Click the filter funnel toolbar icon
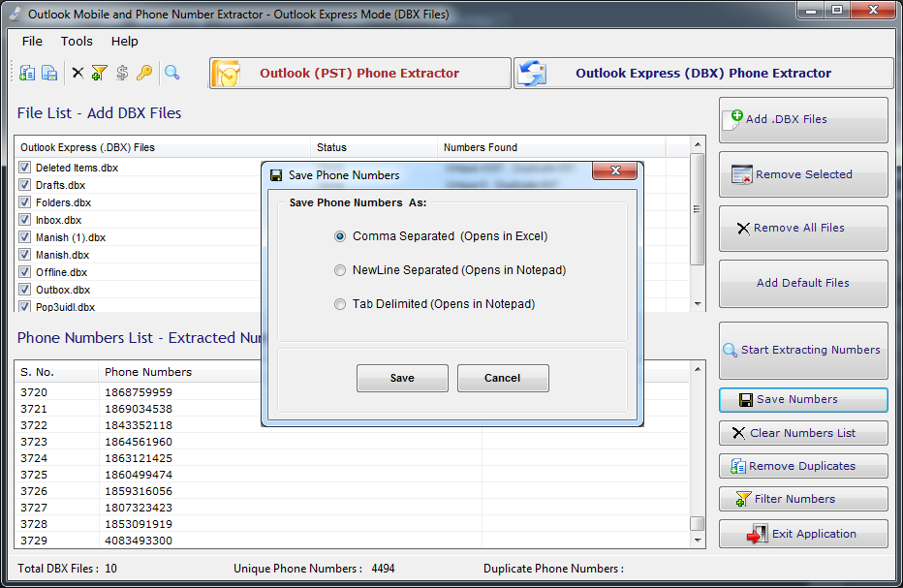 click(x=99, y=73)
